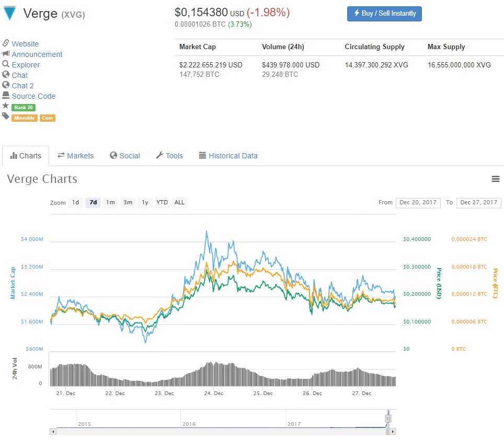The width and height of the screenshot is (504, 440).
Task: Open the Explorer link
Action: (x=26, y=65)
